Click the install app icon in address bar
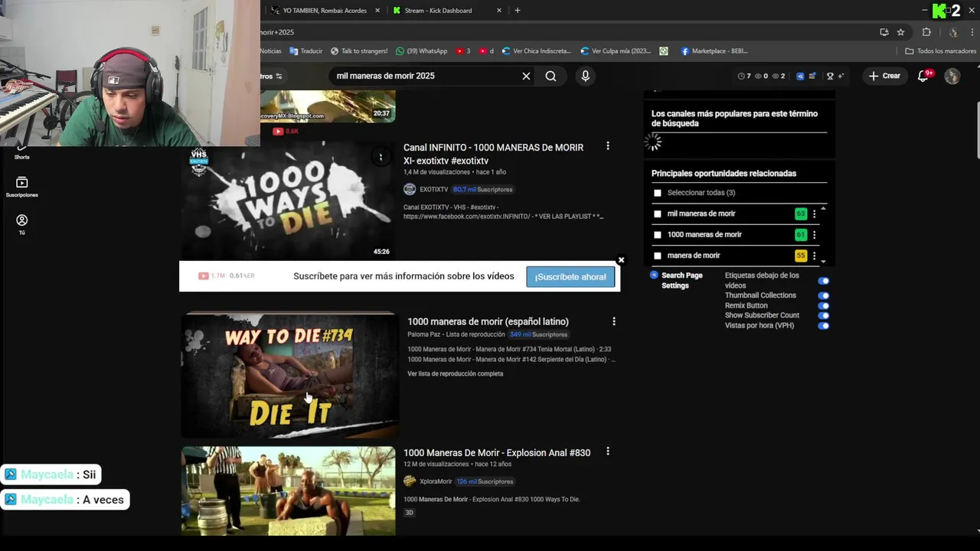This screenshot has width=980, height=551. coord(884,32)
